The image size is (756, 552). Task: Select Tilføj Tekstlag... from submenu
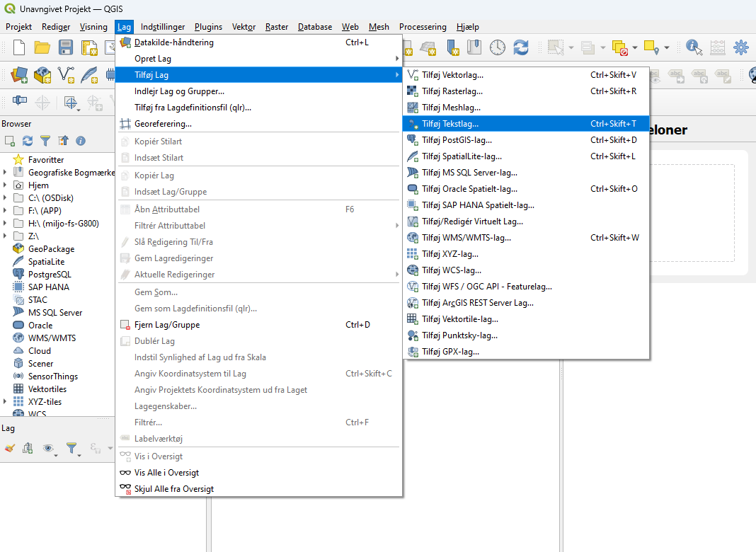click(526, 123)
